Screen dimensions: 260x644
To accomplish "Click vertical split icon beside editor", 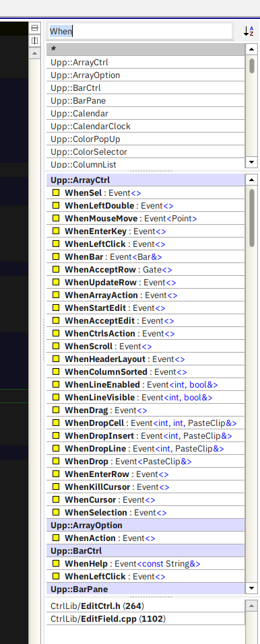I will (34, 40).
